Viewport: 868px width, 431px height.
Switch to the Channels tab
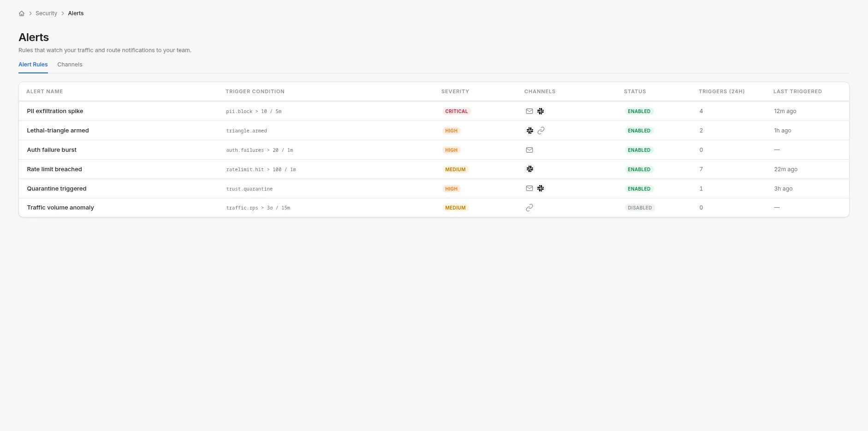70,65
